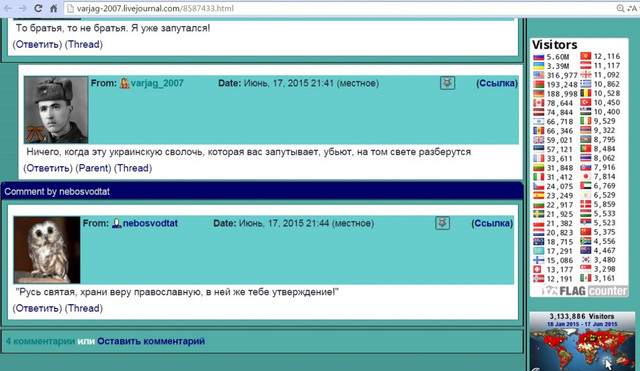Image resolution: width=640 pixels, height=371 pixels.
Task: Click Ответить under the 'То братья' comment
Action: [37, 44]
